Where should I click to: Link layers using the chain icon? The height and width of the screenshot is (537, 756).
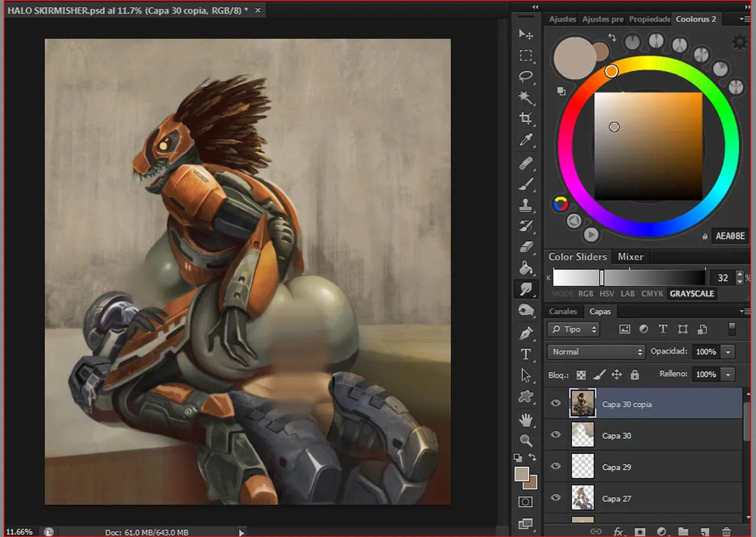597,532
